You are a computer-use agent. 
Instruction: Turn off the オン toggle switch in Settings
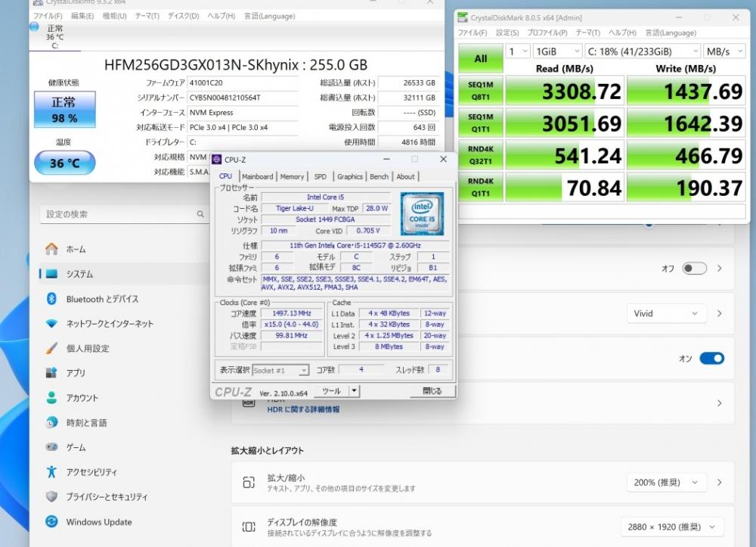[x=711, y=359]
